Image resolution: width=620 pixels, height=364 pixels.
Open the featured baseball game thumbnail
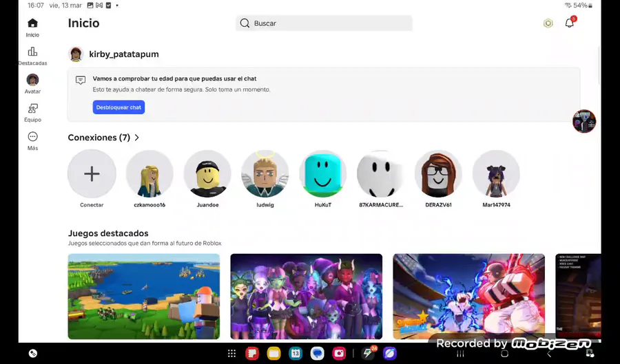pyautogui.click(x=469, y=297)
